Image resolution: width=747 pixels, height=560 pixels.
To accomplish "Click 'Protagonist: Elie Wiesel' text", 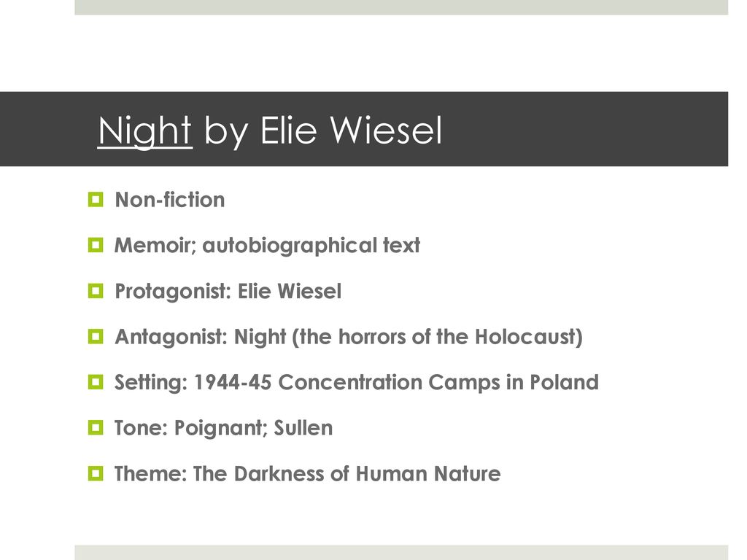I will click(228, 292).
